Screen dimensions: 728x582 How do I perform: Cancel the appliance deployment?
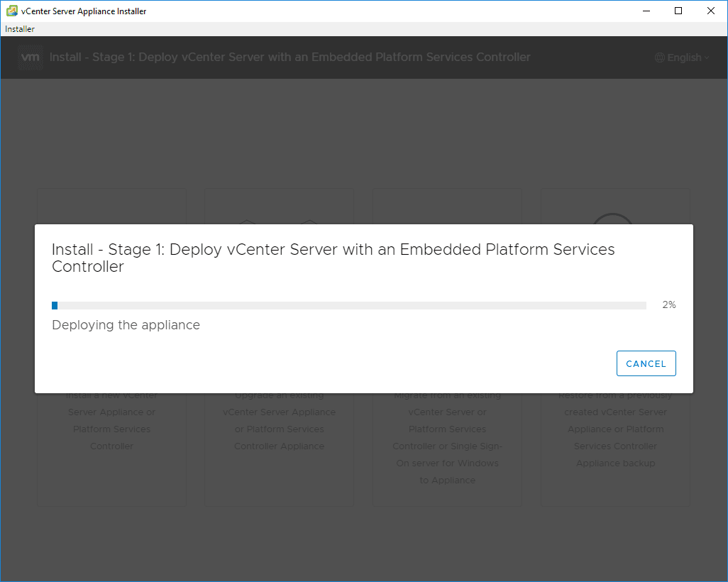pos(646,363)
